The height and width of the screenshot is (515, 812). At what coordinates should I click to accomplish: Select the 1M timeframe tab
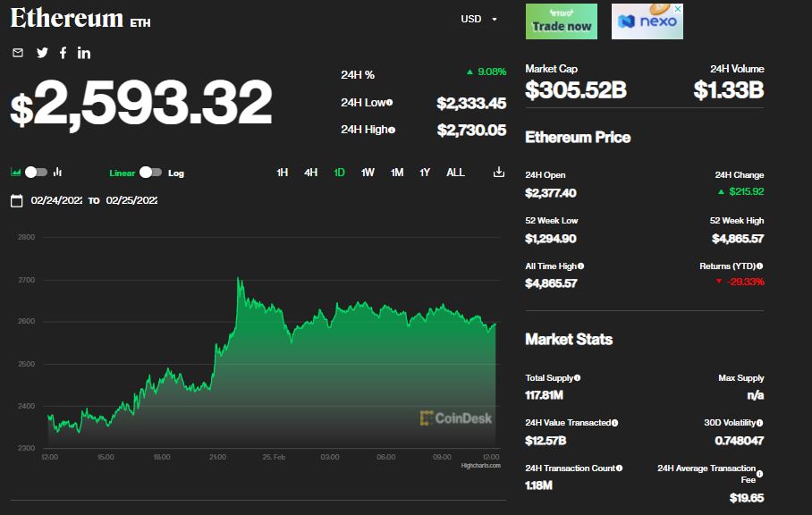pyautogui.click(x=397, y=173)
